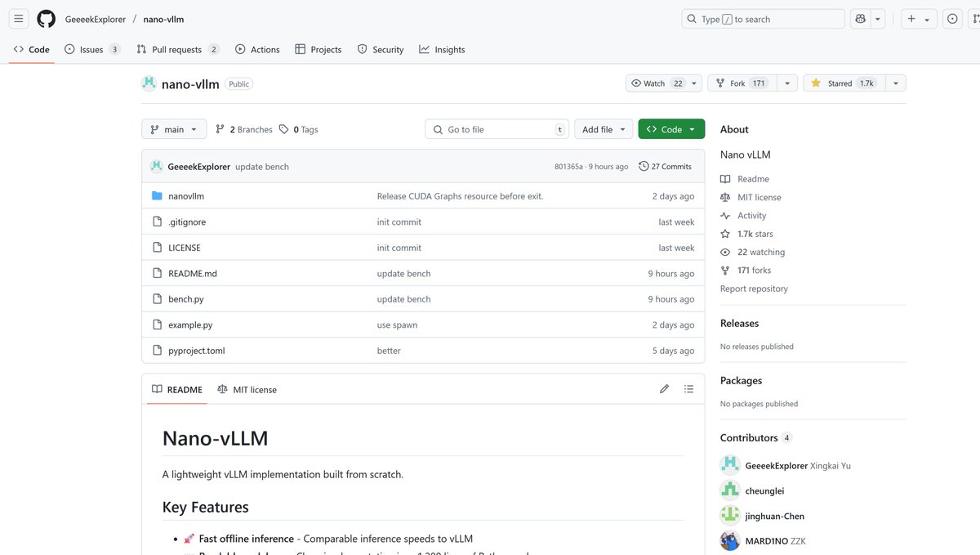Image resolution: width=980 pixels, height=555 pixels.
Task: Open the issues circle icon in header
Action: (952, 19)
